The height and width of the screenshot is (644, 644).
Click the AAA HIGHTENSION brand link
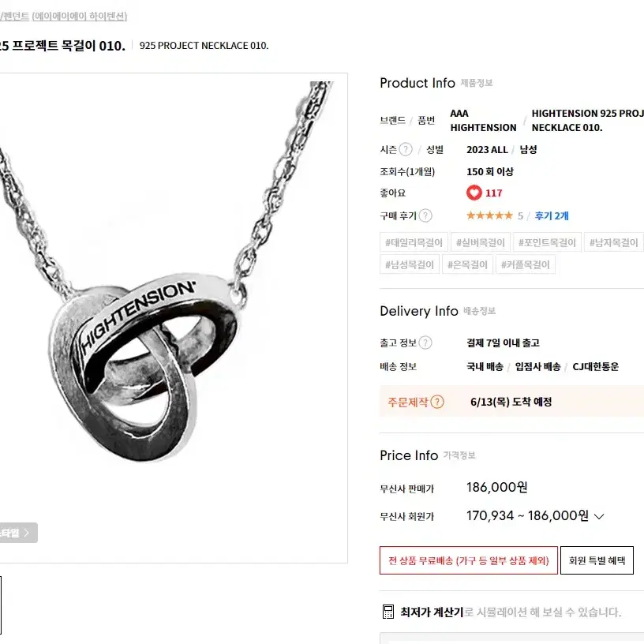pos(483,120)
